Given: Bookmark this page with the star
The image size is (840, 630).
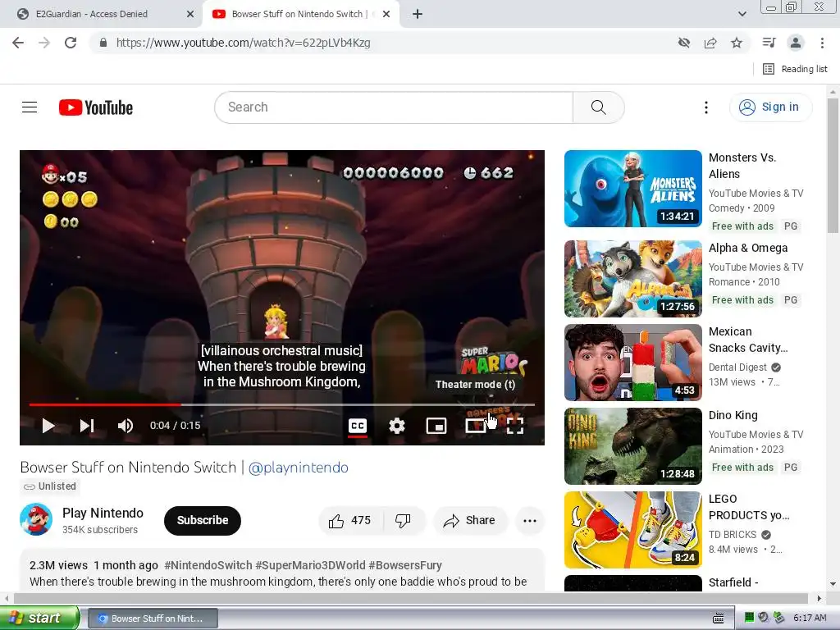Looking at the screenshot, I should click(x=737, y=43).
